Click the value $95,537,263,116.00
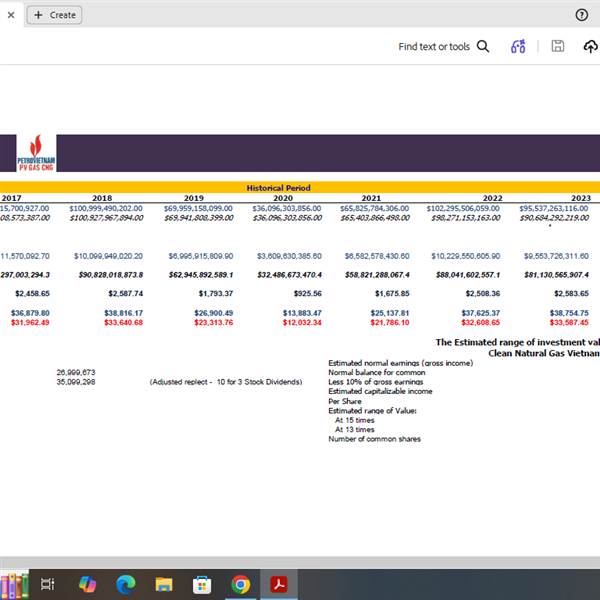 click(x=554, y=208)
